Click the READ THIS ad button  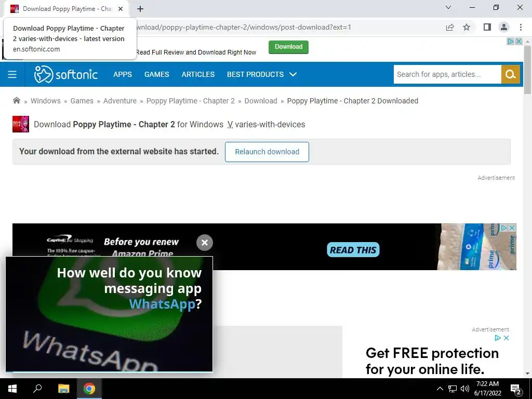[x=353, y=250]
